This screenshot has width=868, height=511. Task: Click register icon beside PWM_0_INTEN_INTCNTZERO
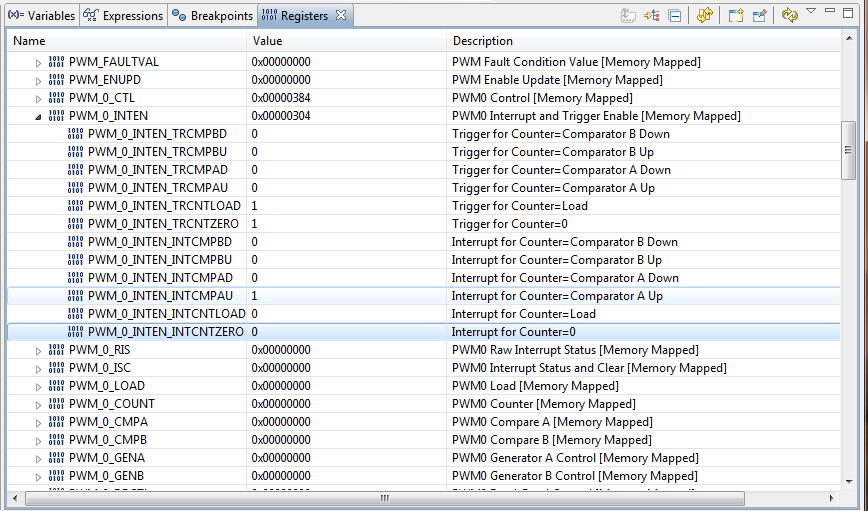tap(75, 332)
